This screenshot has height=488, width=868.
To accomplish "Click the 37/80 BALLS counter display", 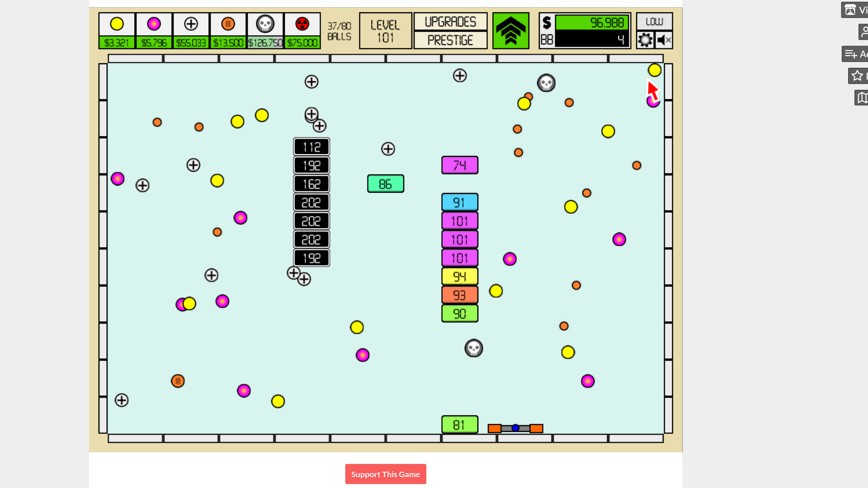I will [x=339, y=30].
